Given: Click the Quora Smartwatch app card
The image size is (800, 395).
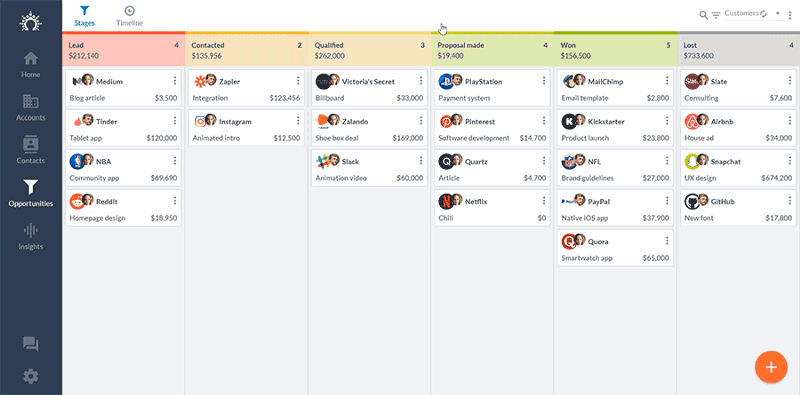Looking at the screenshot, I should 615,248.
